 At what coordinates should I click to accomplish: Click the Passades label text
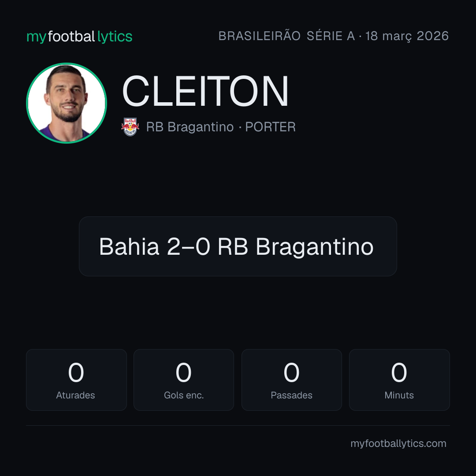[291, 395]
